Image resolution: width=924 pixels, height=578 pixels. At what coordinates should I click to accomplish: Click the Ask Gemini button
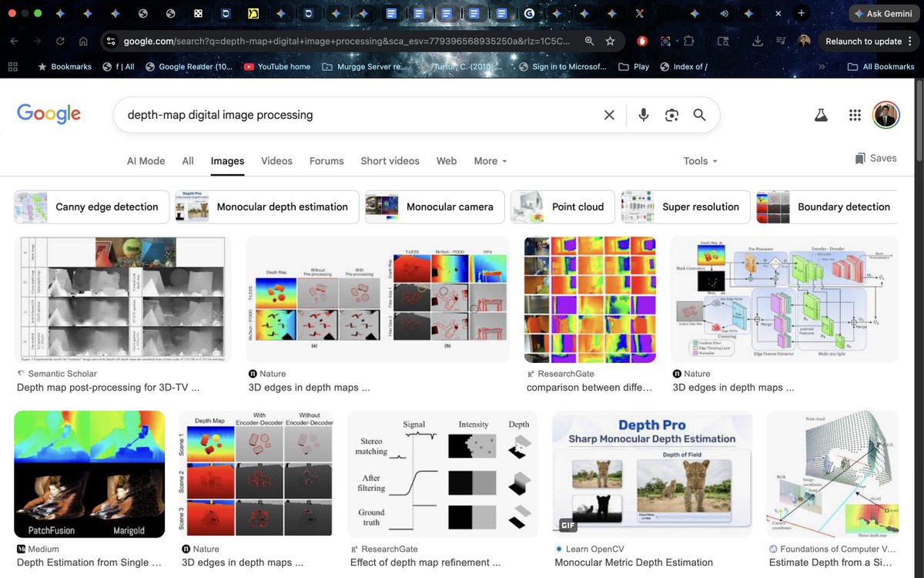click(883, 14)
